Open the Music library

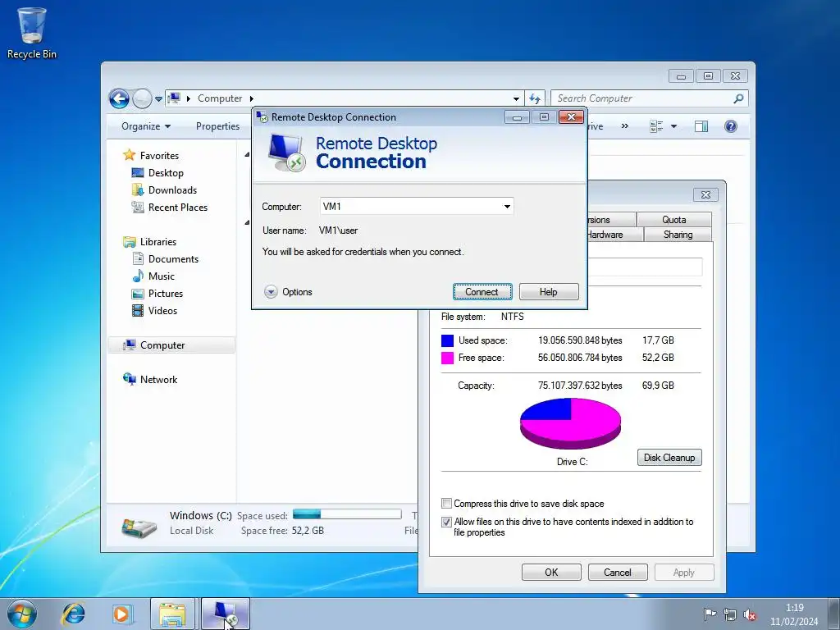tap(162, 276)
